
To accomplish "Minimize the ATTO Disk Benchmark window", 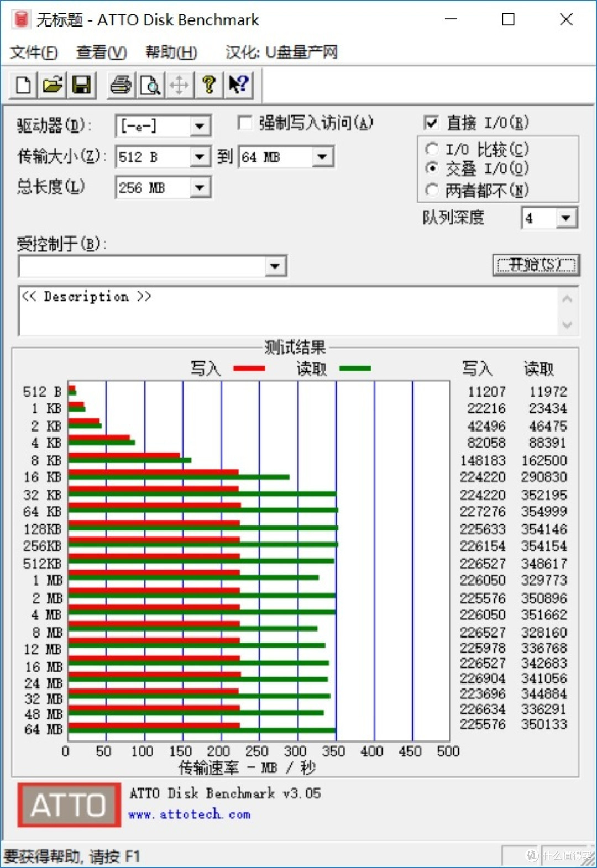I will pyautogui.click(x=452, y=19).
